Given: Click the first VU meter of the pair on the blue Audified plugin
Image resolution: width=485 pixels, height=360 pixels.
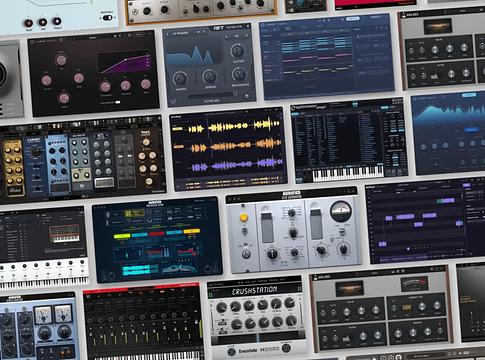Looking at the screenshot, I should pyautogui.click(x=44, y=315).
